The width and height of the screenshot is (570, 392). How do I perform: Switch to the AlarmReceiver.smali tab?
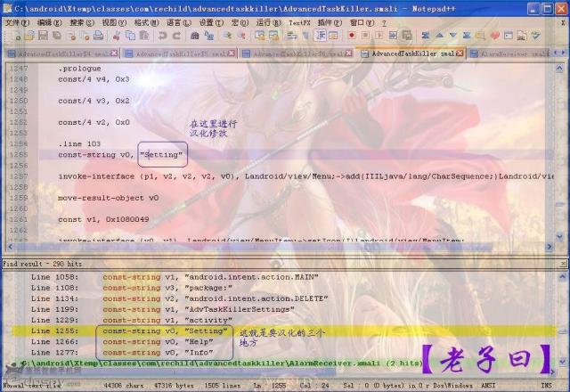(509, 53)
